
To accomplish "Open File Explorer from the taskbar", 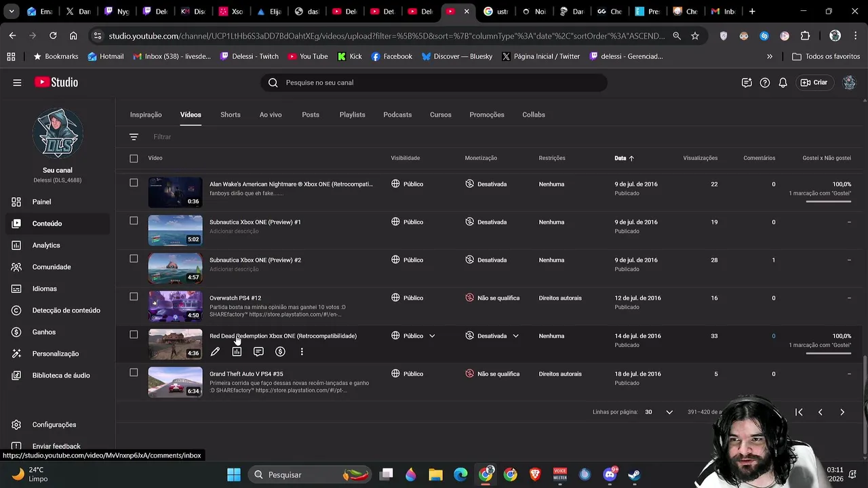I will (435, 474).
